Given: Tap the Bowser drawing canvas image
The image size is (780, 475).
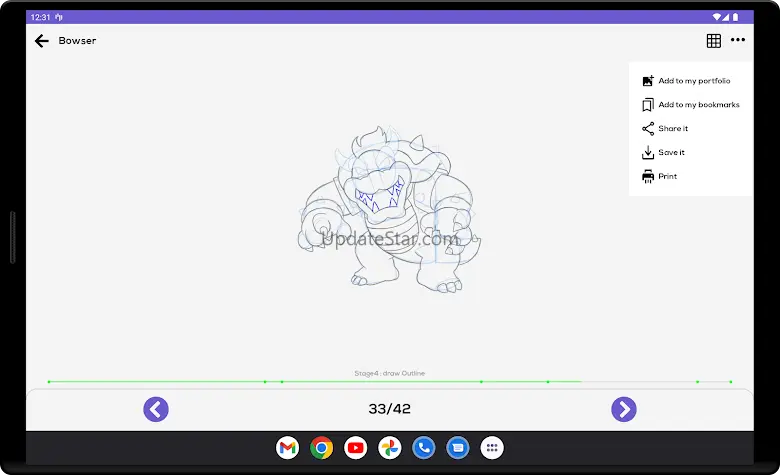Looking at the screenshot, I should pos(390,209).
